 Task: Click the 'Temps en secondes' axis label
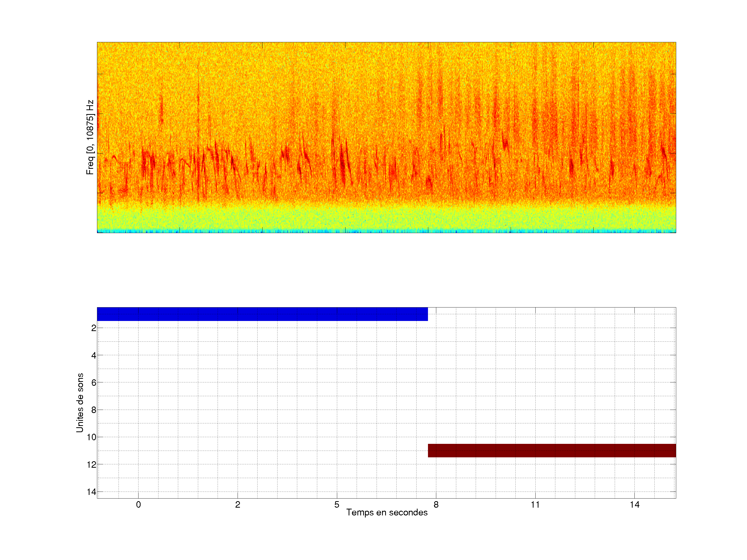coord(387,512)
